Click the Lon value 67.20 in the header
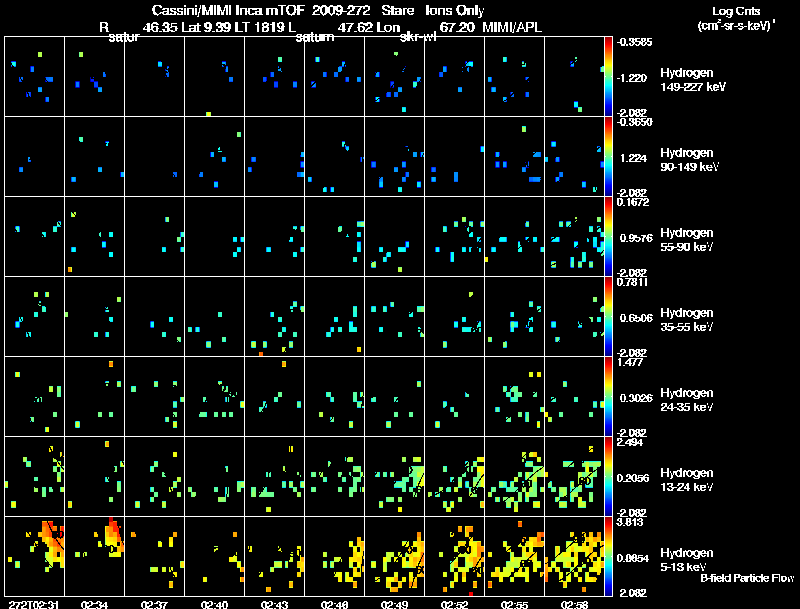The height and width of the screenshot is (609, 800). click(x=457, y=27)
